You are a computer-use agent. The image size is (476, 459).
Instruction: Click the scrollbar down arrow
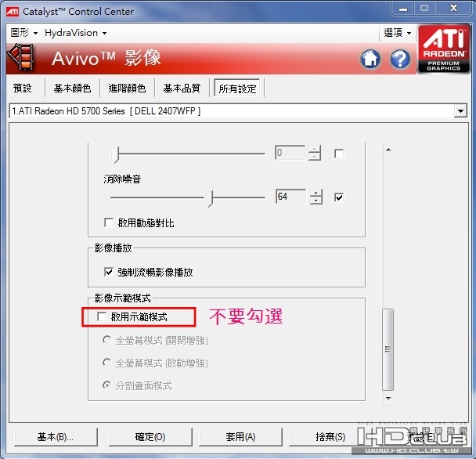[388, 398]
